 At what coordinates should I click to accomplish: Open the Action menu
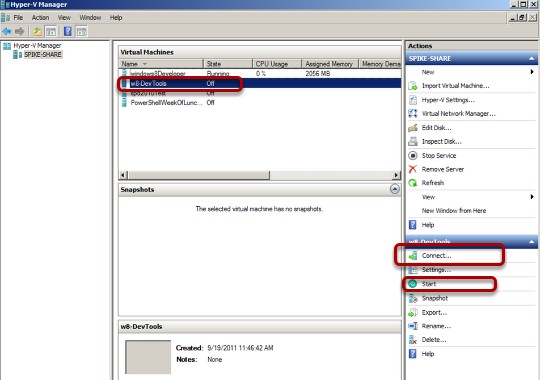(40, 18)
